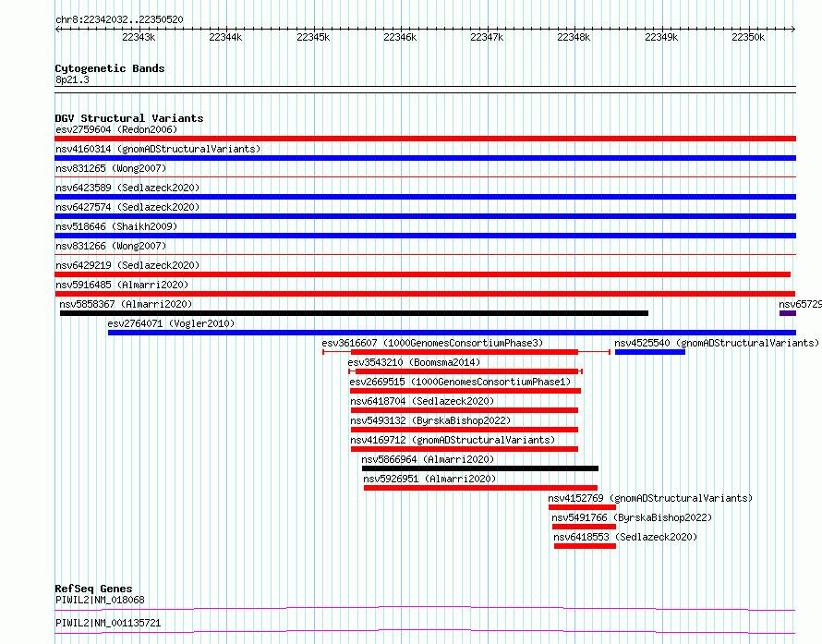This screenshot has height=644, width=822.
Task: Click the ruler's left arrow end
Action: [57, 30]
